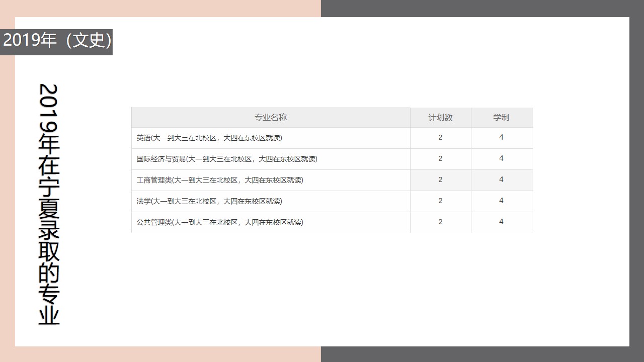Click the 专业名称 table header
Screen dimensions: 644x362
click(x=271, y=117)
